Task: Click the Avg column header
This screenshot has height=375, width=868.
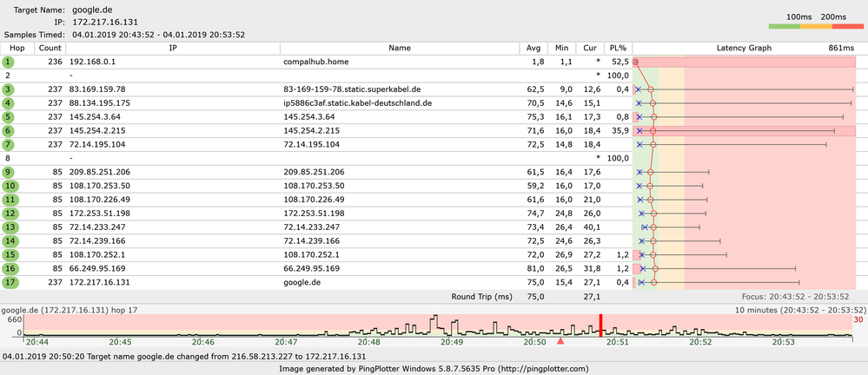Action: [533, 48]
